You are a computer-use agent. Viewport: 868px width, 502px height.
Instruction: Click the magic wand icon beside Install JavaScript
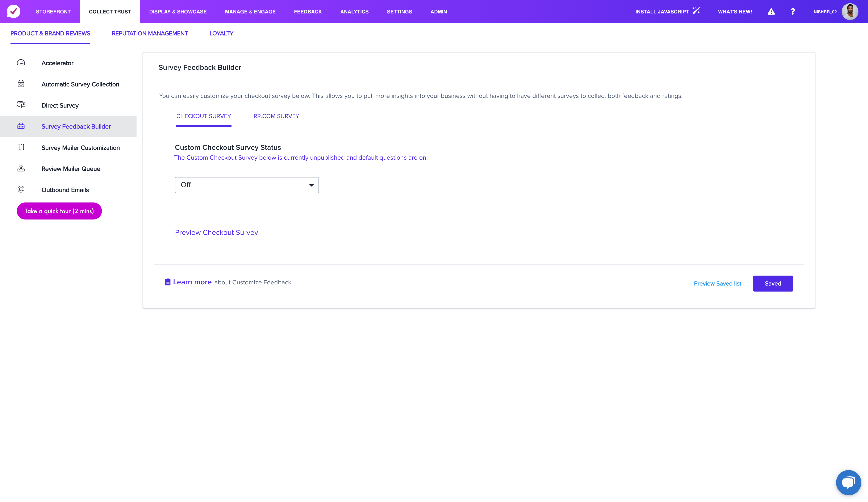[x=696, y=11]
